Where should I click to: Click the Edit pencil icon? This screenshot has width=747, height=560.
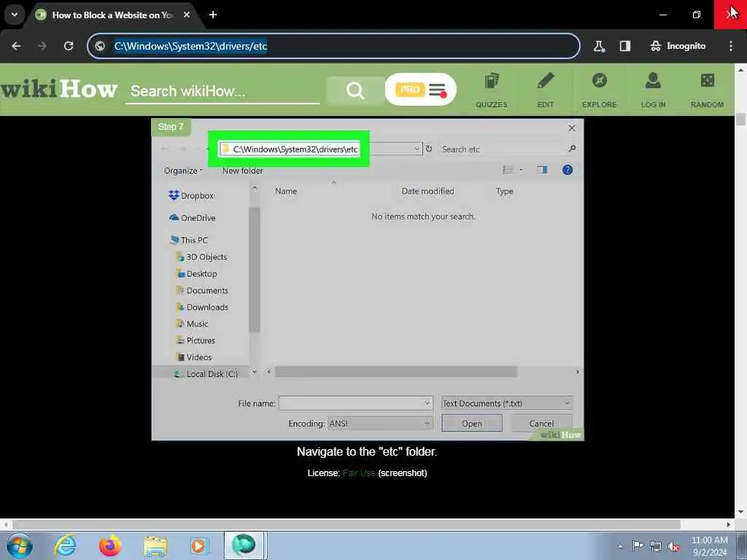(x=546, y=90)
